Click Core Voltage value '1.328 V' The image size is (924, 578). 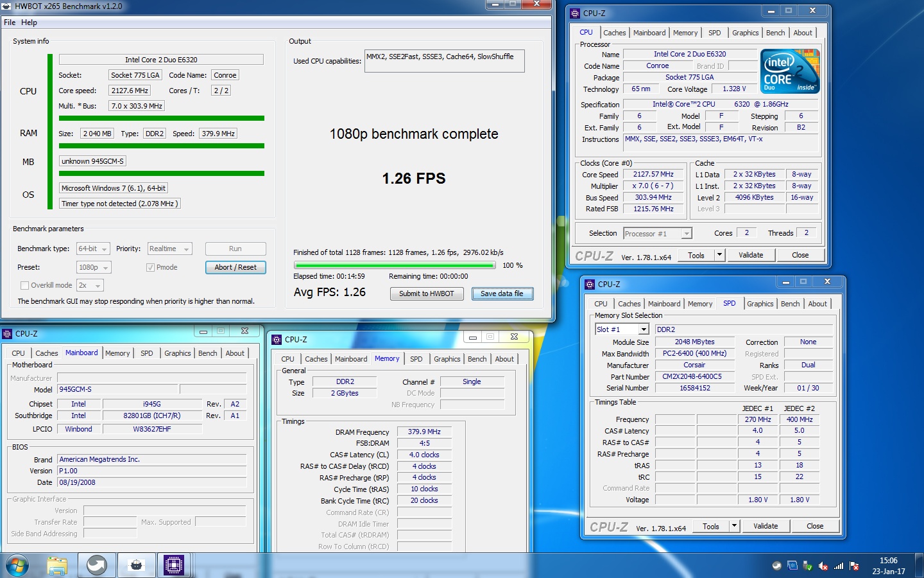734,89
